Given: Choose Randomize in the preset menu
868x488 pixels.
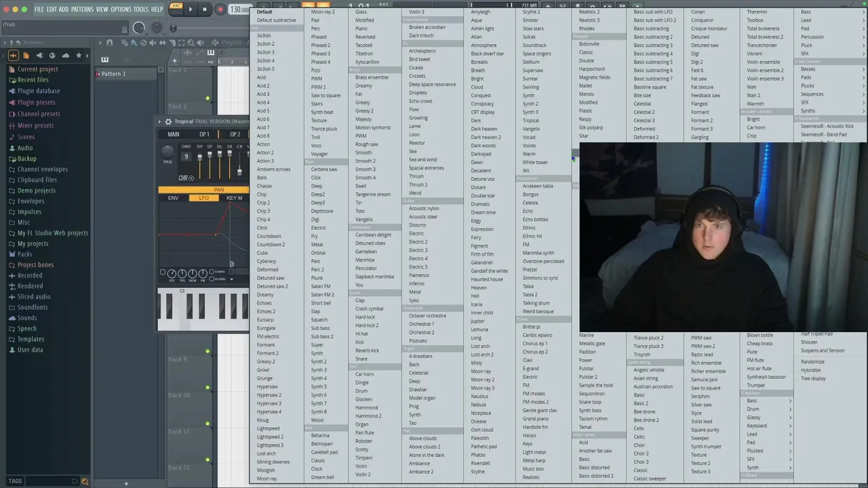Looking at the screenshot, I should pos(812,362).
